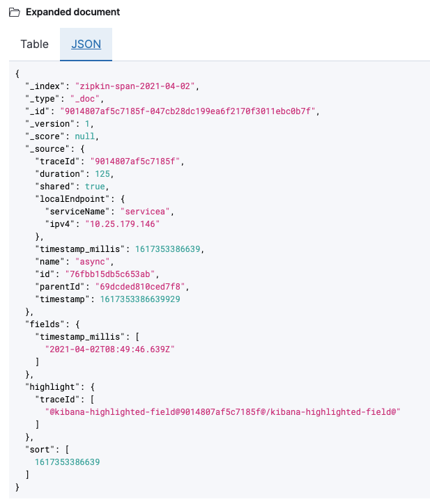Screen dimensions: 430x504
Task: Click the shared value true
Action: (x=95, y=187)
